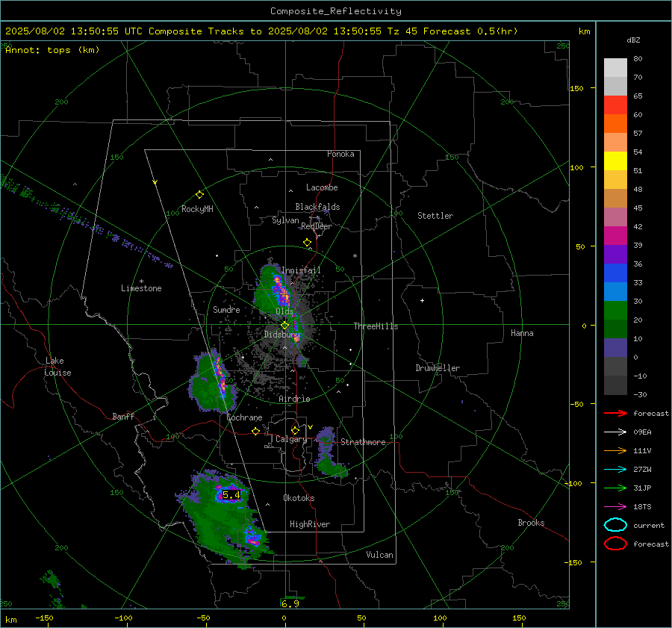This screenshot has height=628, width=672.
Task: Click the Okotoks city label
Action: [299, 498]
